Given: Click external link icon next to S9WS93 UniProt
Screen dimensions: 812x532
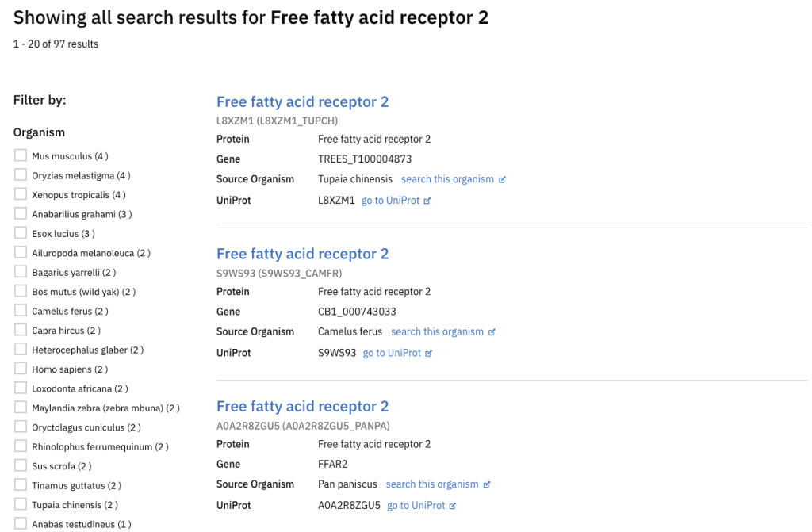Looking at the screenshot, I should 429,354.
